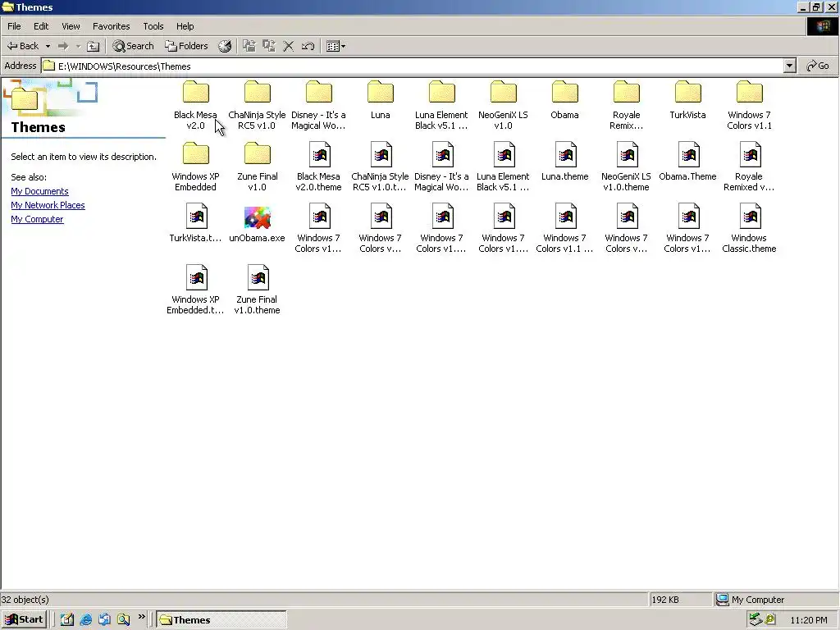The image size is (840, 630).
Task: Select the Obama.Theme file
Action: (x=688, y=162)
